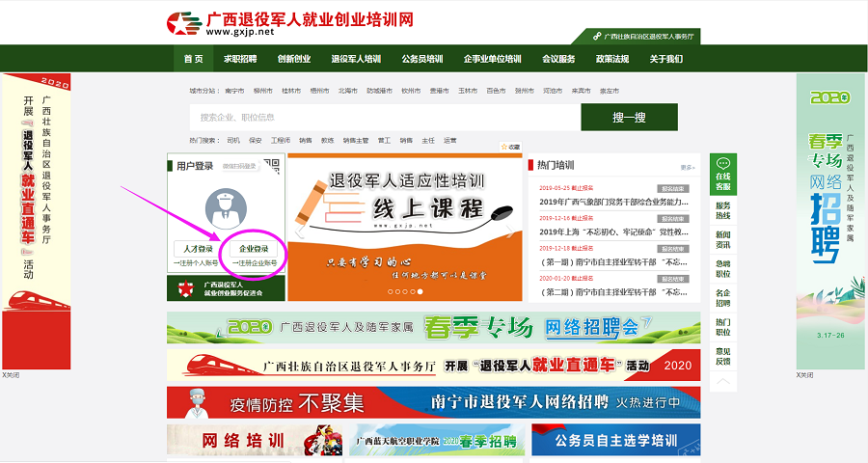The width and height of the screenshot is (868, 463).
Task: Open （第二期）南宁市自主择业军转干部 training
Action: tap(614, 292)
